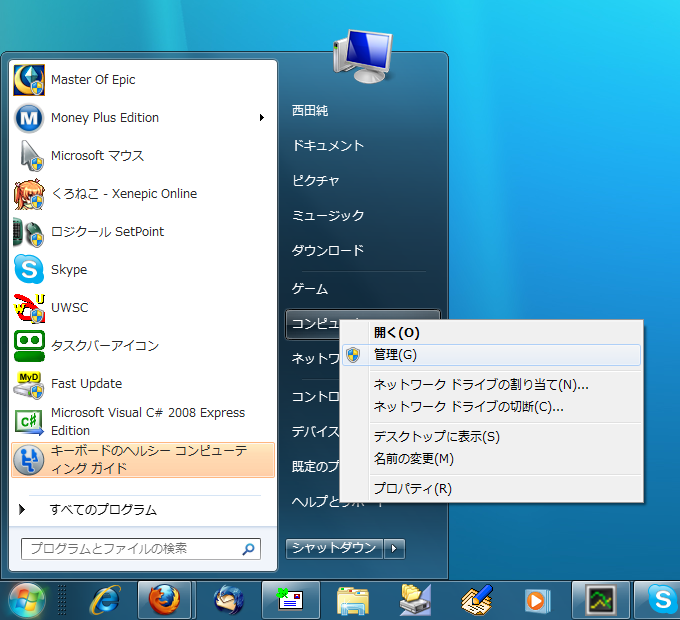
Task: Open Microsoft Visual C# 2008 Express icon
Action: coord(29,422)
